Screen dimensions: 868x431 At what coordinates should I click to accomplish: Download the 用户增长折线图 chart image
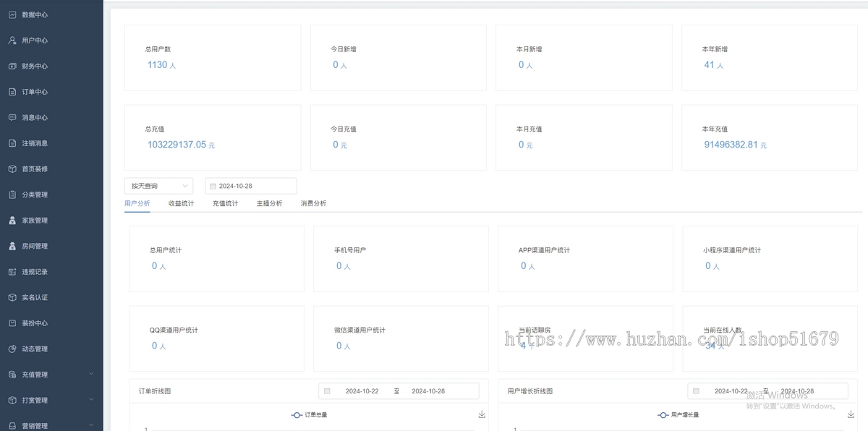coord(851,414)
